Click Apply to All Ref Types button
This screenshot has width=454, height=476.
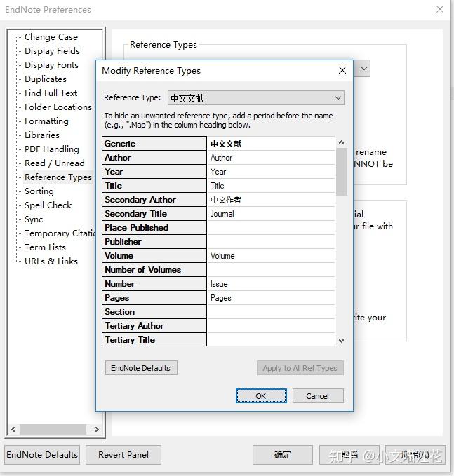[300, 368]
